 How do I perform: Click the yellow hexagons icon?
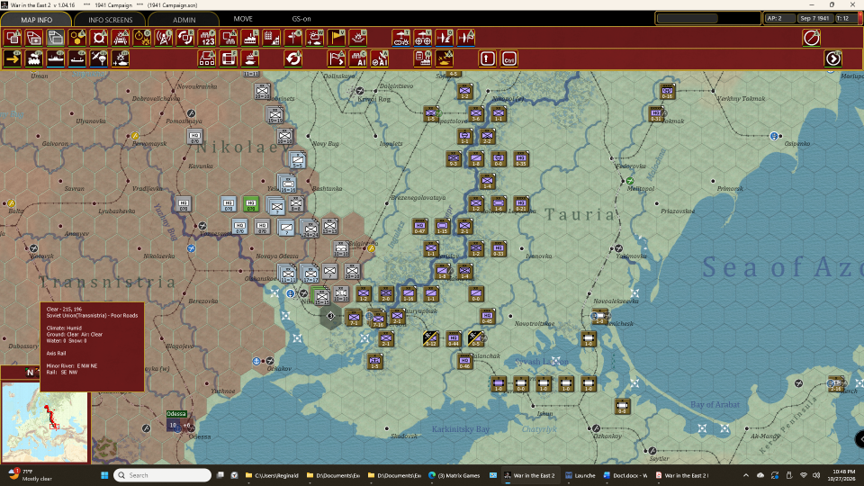click(77, 37)
